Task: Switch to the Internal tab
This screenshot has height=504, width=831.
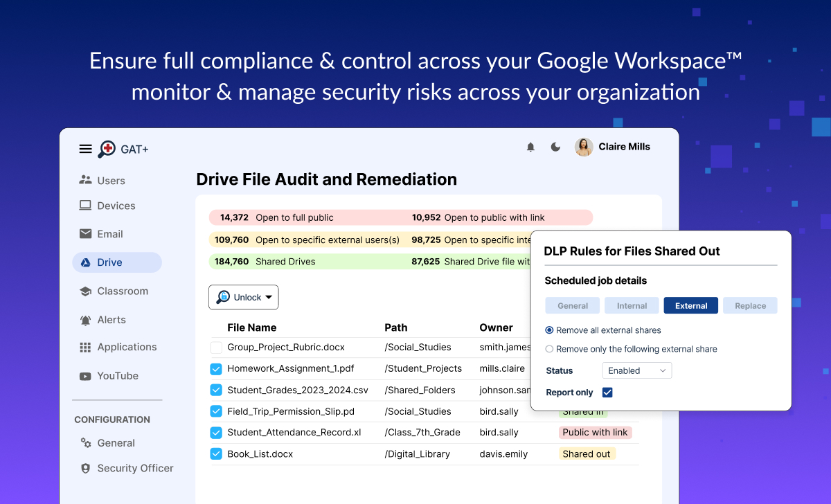Action: click(x=632, y=305)
